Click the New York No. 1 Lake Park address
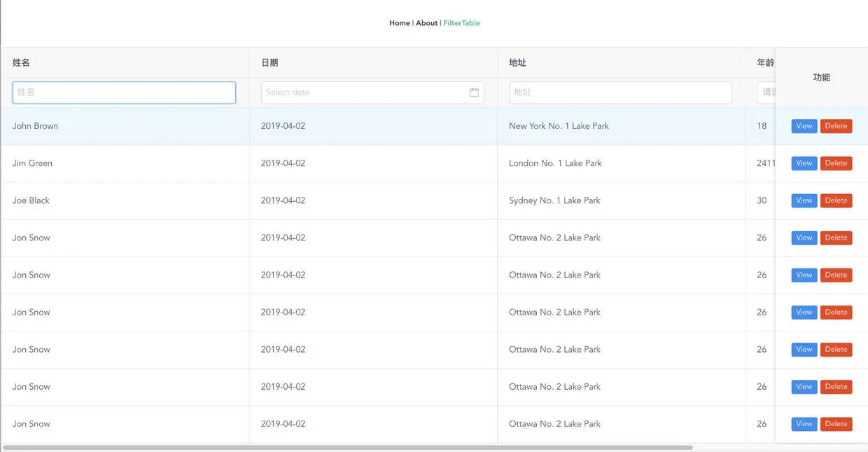The width and height of the screenshot is (868, 452). (559, 126)
